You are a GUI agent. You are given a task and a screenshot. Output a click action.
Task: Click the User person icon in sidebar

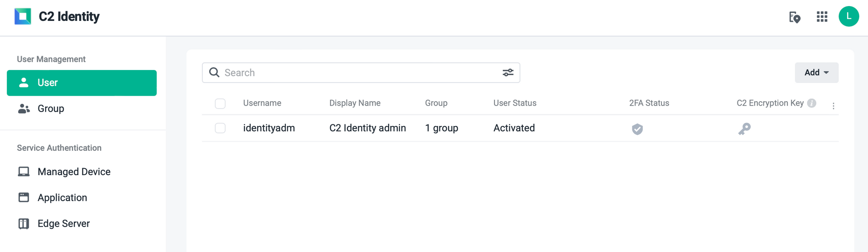[x=24, y=83]
